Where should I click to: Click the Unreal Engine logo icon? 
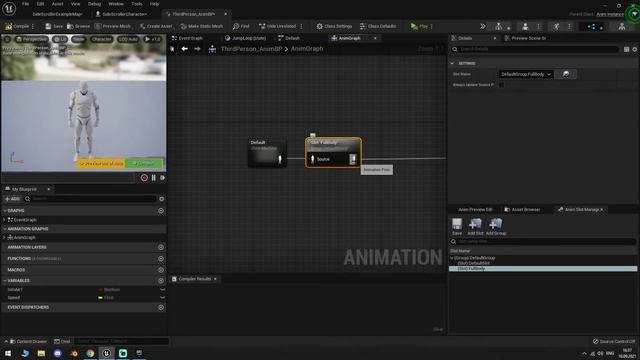tap(9, 9)
